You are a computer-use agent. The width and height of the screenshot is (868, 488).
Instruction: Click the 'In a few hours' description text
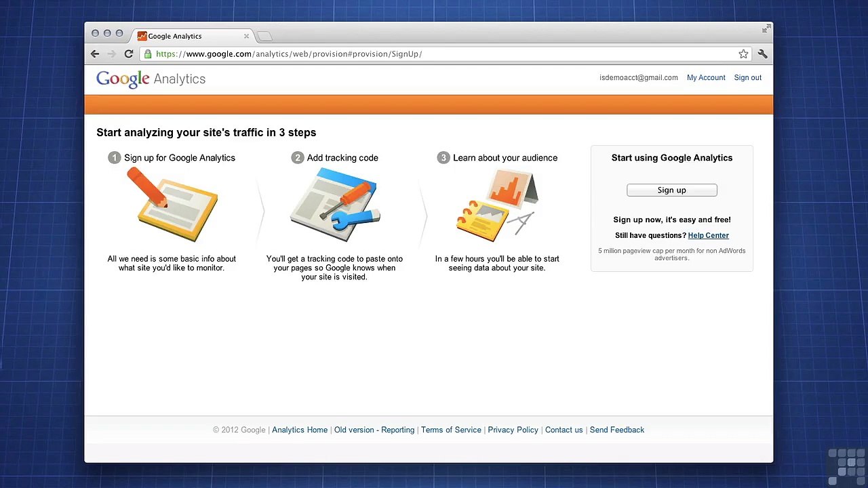tap(497, 263)
